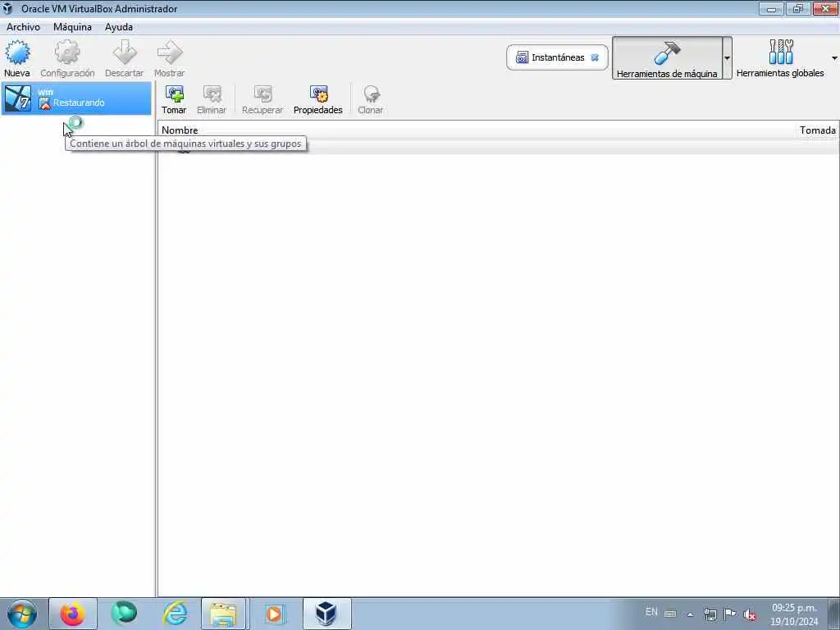Launch Firefox from the taskbar

click(x=73, y=614)
